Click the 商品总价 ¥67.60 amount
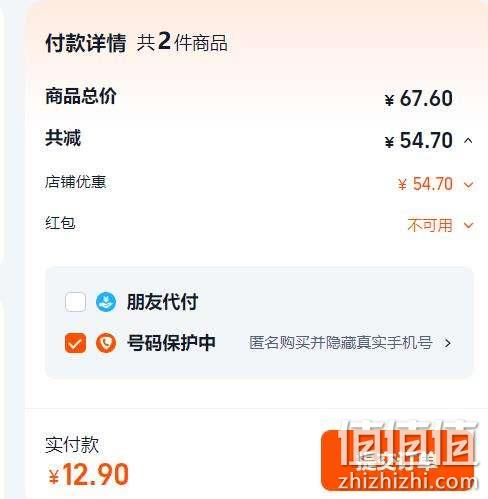Screen dimensions: 488x499 click(x=419, y=99)
